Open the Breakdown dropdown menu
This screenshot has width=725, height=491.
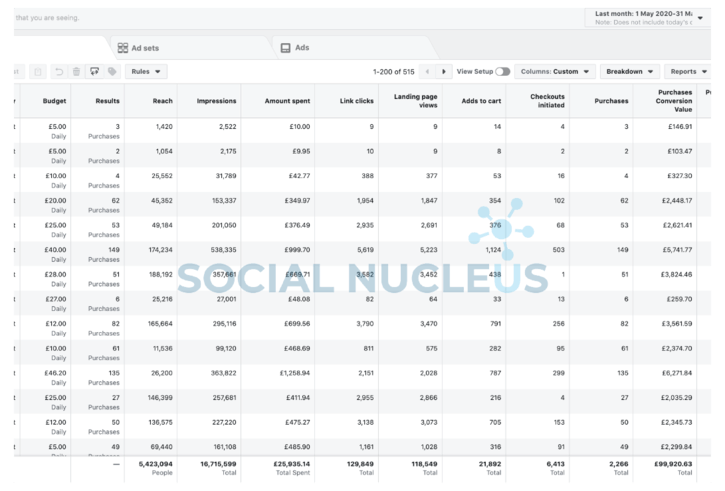click(630, 72)
